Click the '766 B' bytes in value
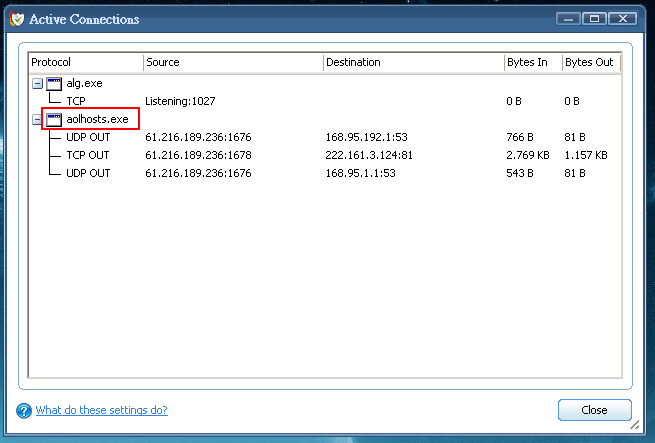Viewport: 655px width, 443px height. click(x=520, y=137)
